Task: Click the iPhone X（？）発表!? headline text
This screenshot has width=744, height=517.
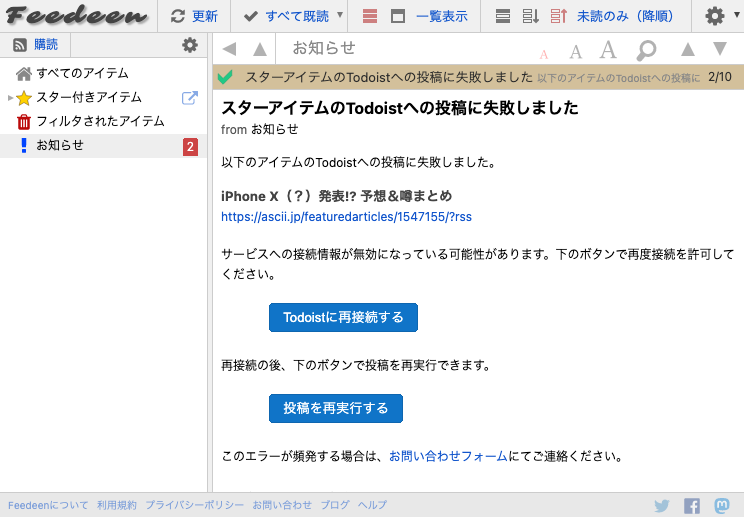Action: (x=336, y=196)
